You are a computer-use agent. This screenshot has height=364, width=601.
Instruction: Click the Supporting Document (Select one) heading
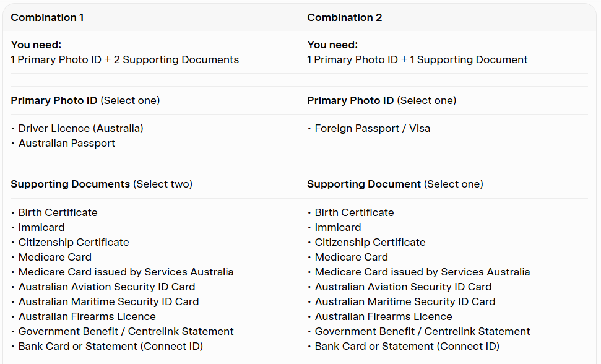tap(395, 184)
